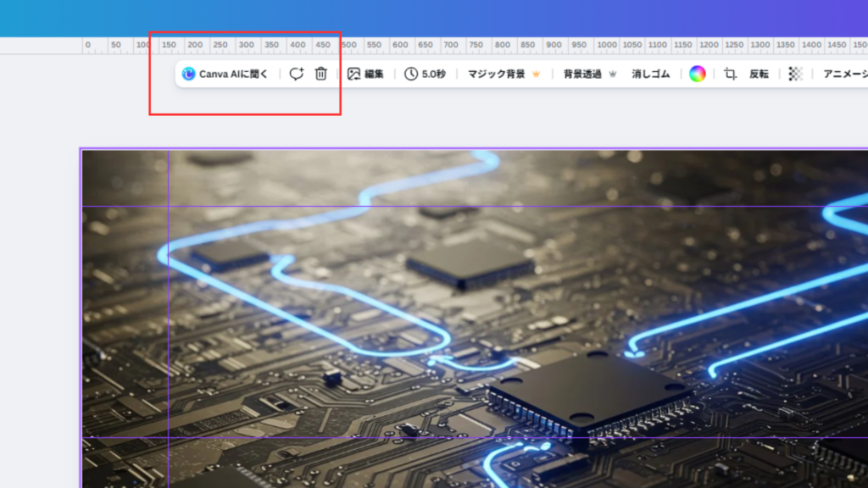Screen dimensions: 868x488
Task: Open the 反転 flip options
Action: [759, 74]
